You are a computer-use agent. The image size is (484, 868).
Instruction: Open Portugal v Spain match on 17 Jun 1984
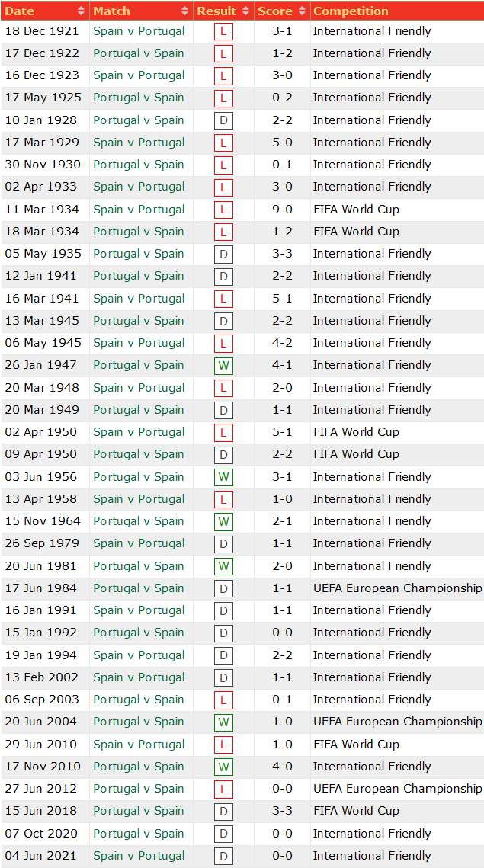[x=139, y=588]
